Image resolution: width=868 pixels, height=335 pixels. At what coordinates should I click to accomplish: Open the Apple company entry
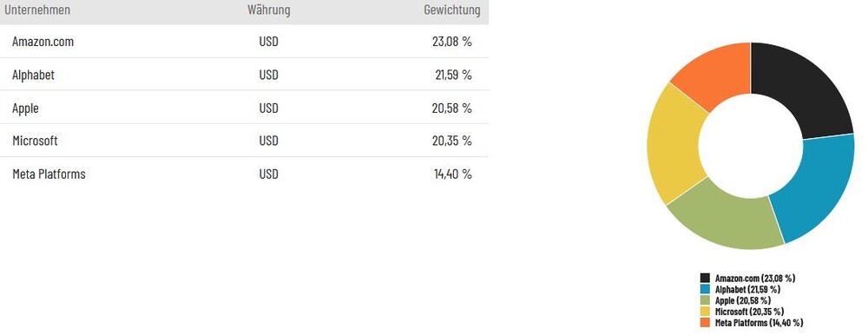(x=244, y=108)
